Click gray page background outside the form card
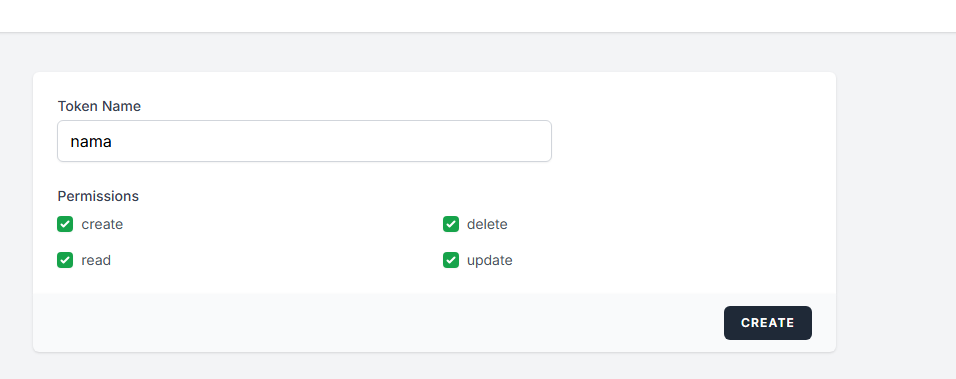This screenshot has width=956, height=379. point(896,207)
